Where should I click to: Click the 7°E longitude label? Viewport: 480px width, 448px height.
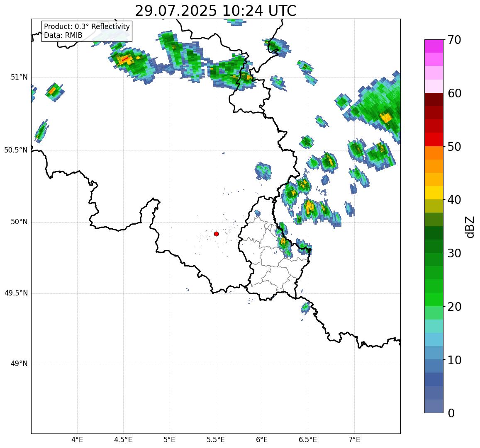354,440
